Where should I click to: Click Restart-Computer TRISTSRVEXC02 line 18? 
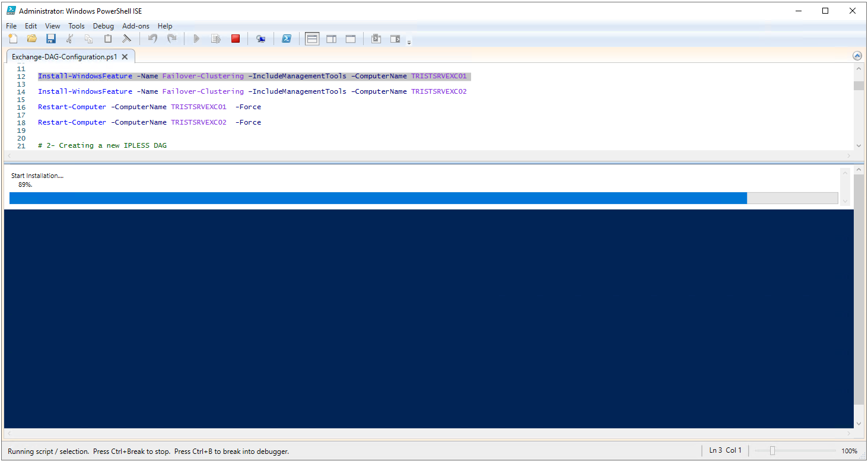pos(150,122)
